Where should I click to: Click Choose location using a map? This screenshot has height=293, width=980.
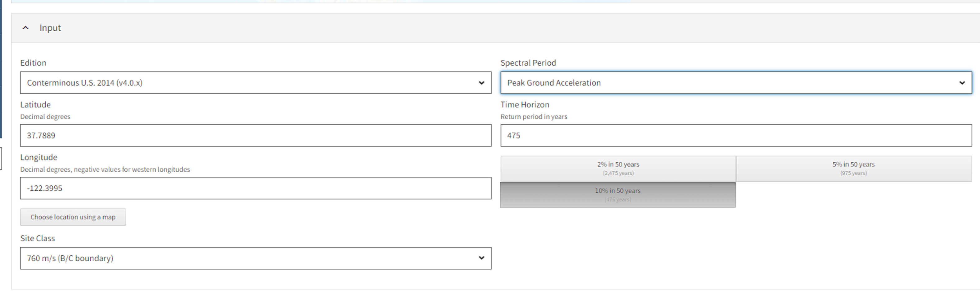tap(73, 217)
